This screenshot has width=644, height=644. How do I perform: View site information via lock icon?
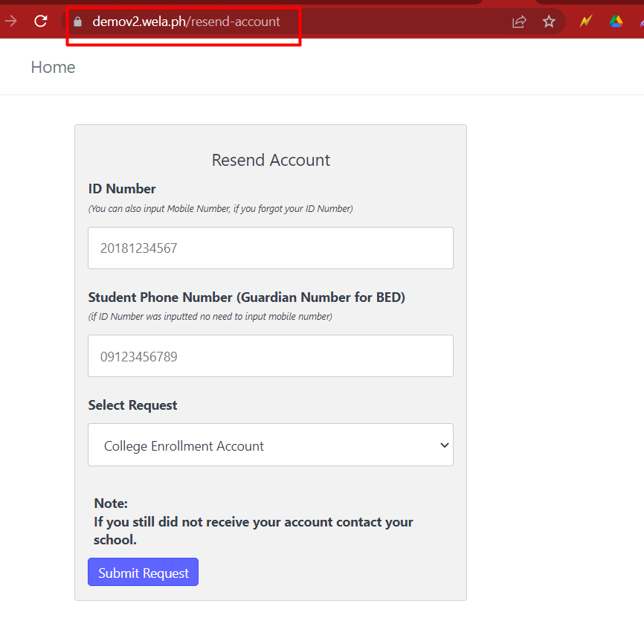click(x=77, y=22)
